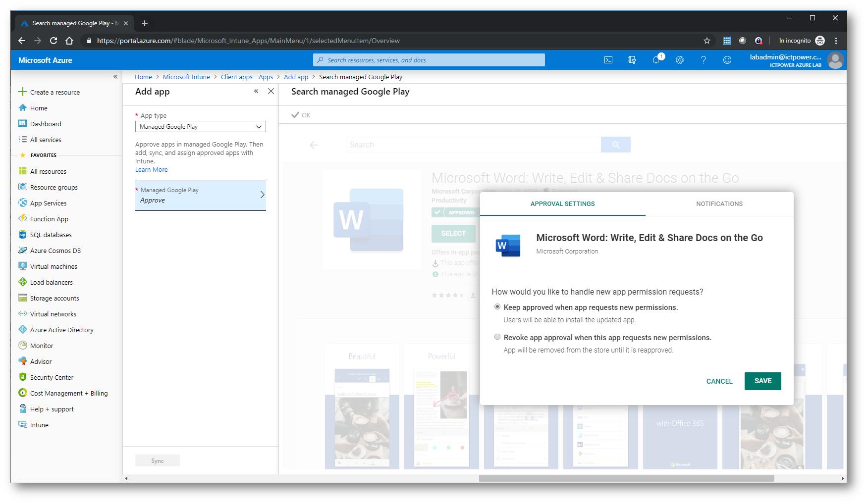Open Advisor in the sidebar
This screenshot has width=868, height=504.
pos(41,361)
